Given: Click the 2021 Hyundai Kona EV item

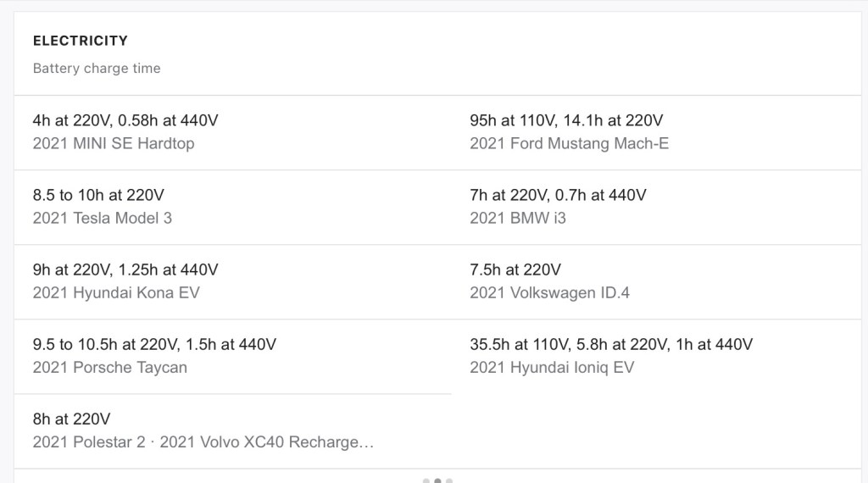Looking at the screenshot, I should pyautogui.click(x=116, y=293).
